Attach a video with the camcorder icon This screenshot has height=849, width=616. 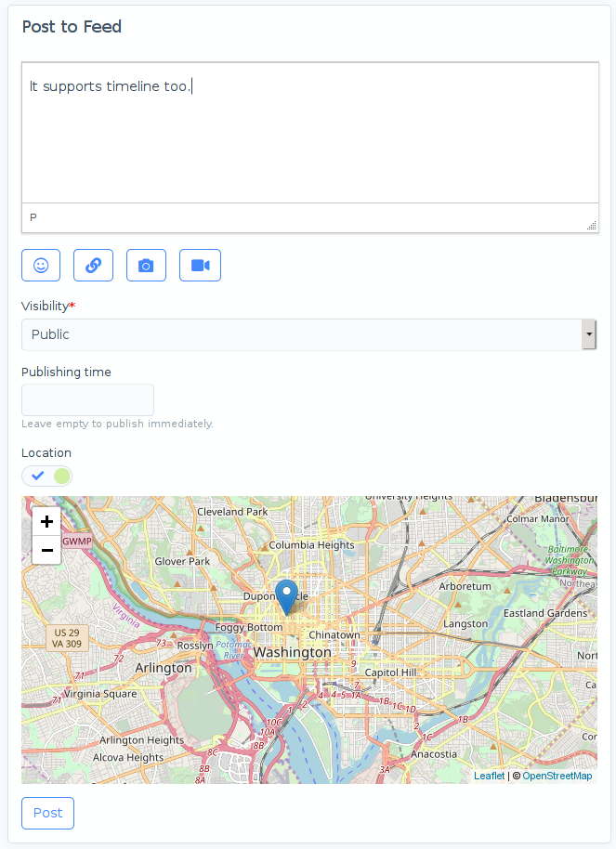pos(200,265)
